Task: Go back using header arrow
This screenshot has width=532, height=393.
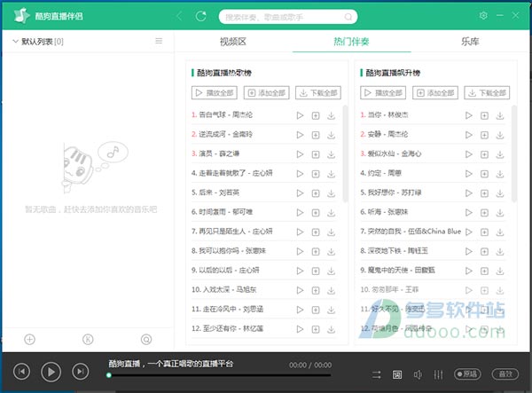Action: [179, 16]
